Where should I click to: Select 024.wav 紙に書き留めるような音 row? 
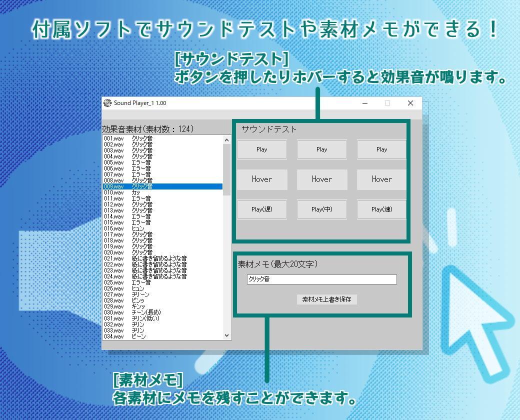pyautogui.click(x=162, y=276)
